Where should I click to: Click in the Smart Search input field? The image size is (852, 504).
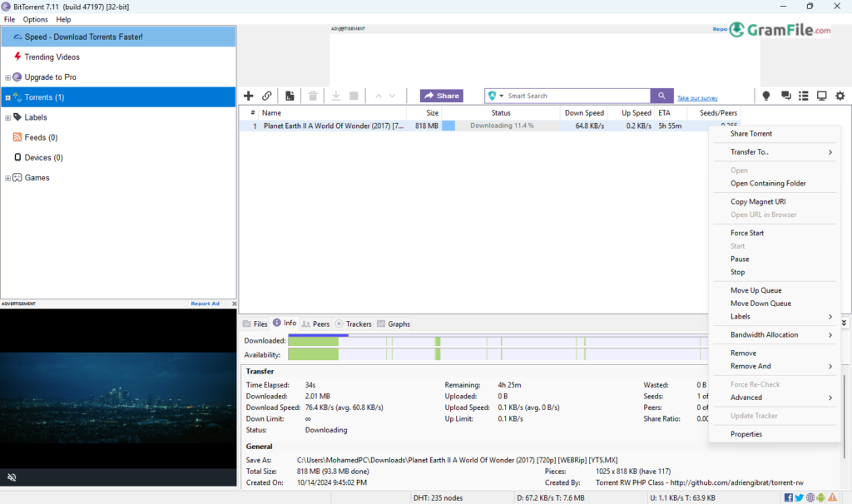[574, 96]
